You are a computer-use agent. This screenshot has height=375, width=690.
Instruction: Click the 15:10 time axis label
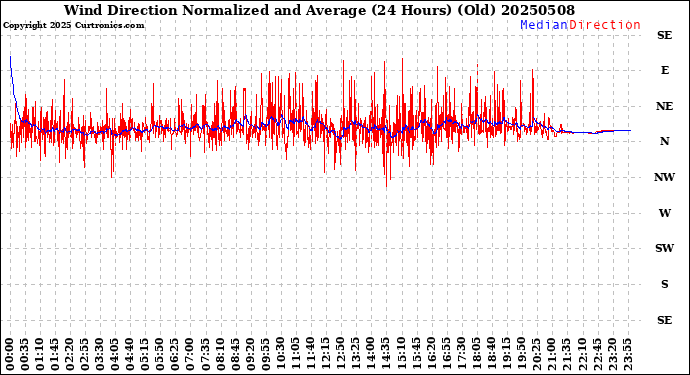point(401,354)
